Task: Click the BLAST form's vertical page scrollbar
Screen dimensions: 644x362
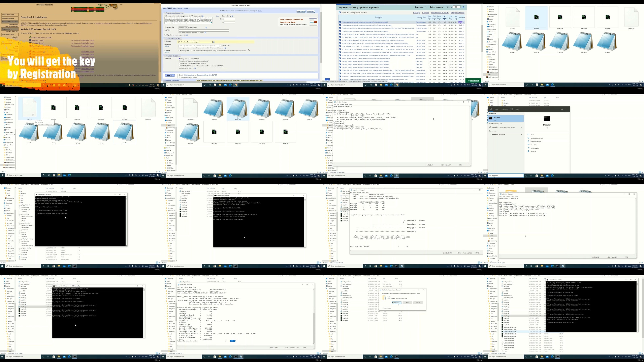Action: tap(321, 37)
